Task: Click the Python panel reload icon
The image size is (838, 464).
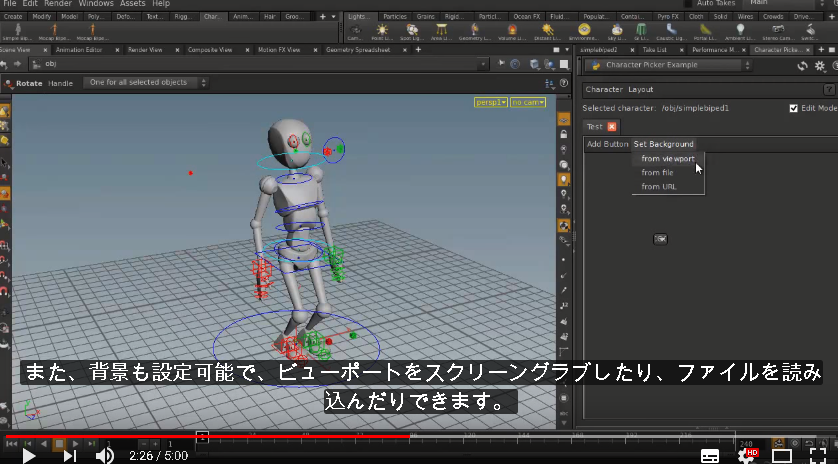Action: (802, 66)
